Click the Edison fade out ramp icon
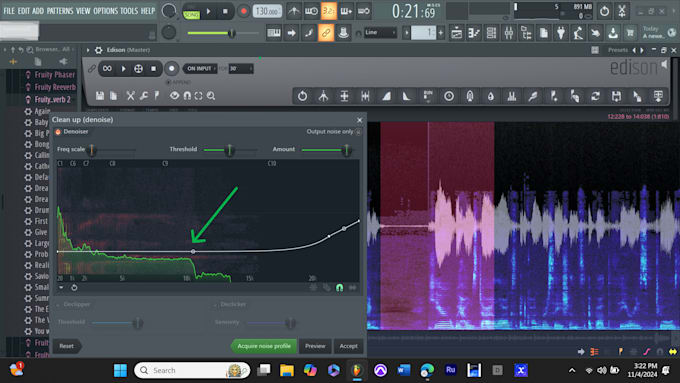 [407, 96]
